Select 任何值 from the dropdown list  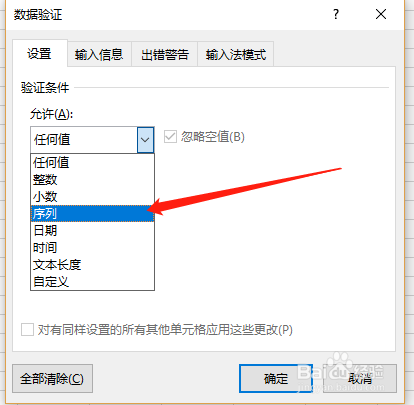92,163
